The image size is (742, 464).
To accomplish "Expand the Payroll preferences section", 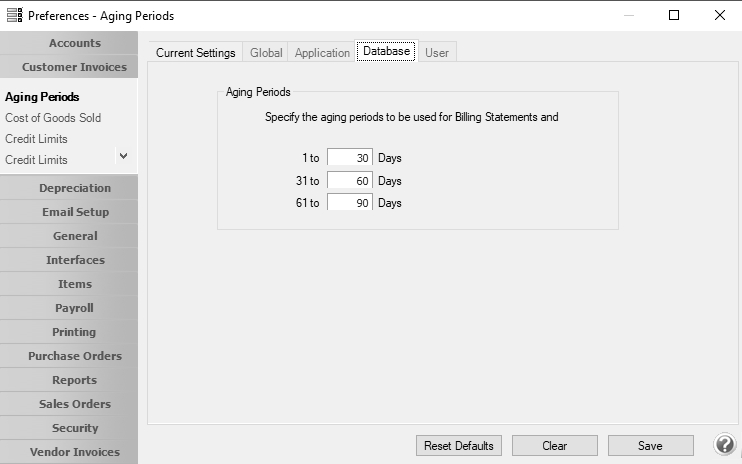I will (x=74, y=308).
